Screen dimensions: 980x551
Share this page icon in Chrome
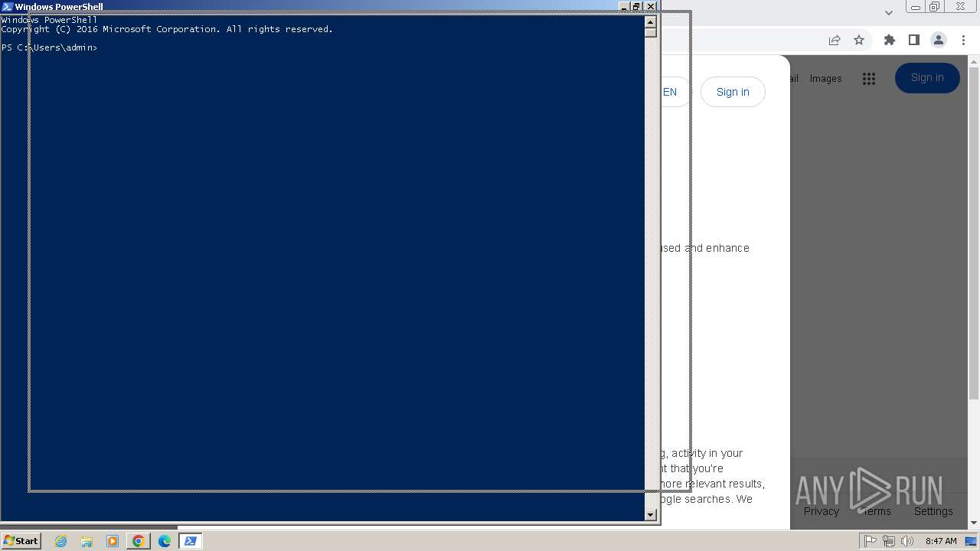(835, 40)
